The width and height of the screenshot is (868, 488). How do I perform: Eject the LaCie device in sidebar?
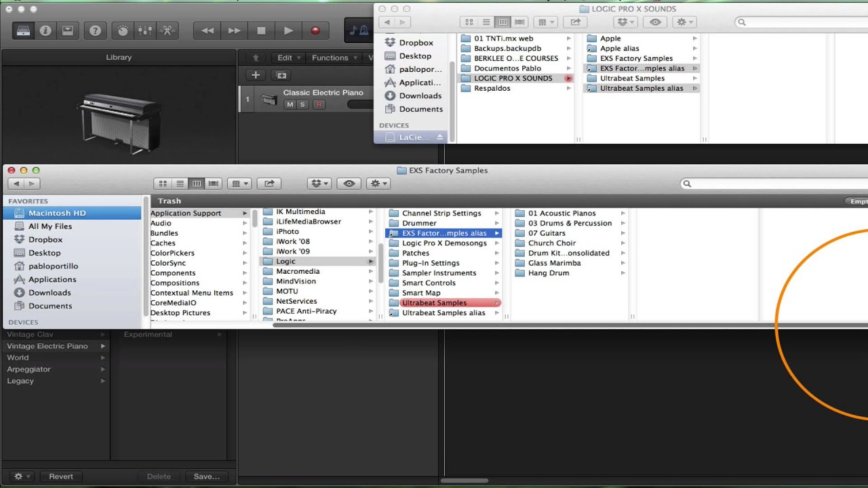pyautogui.click(x=439, y=138)
